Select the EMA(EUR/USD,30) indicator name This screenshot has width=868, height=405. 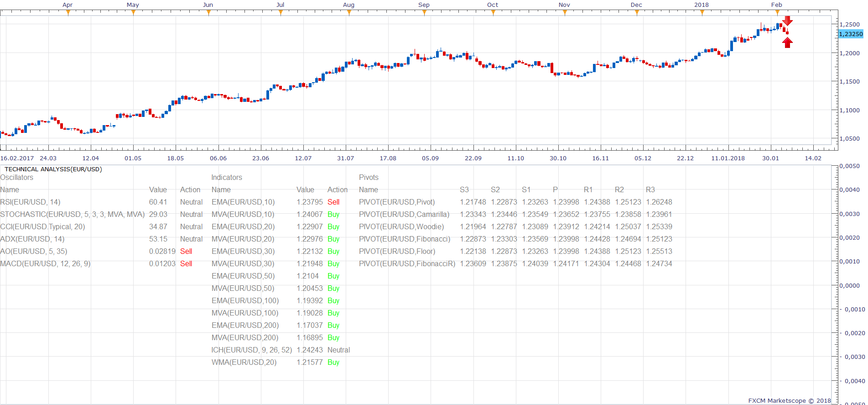click(243, 251)
